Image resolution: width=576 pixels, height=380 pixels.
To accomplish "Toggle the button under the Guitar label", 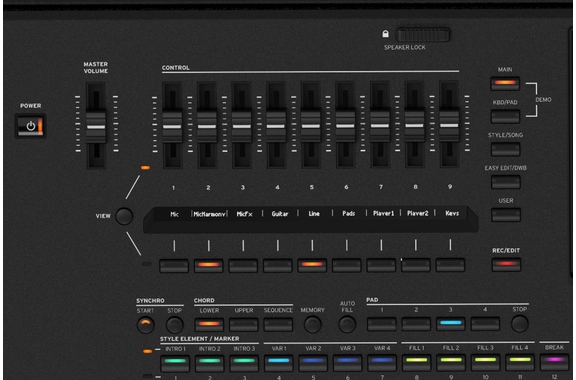I will 277,265.
